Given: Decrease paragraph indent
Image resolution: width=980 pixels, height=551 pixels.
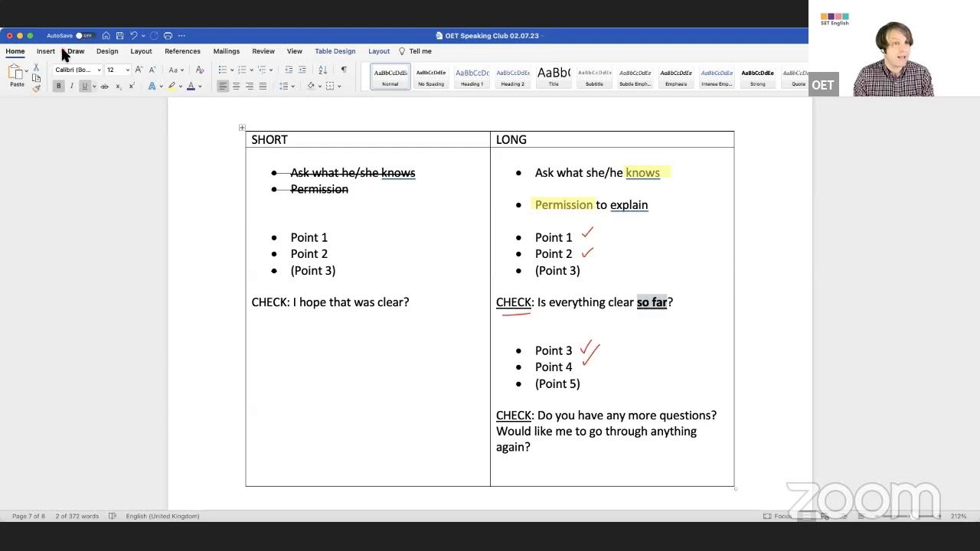Looking at the screenshot, I should pos(289,70).
